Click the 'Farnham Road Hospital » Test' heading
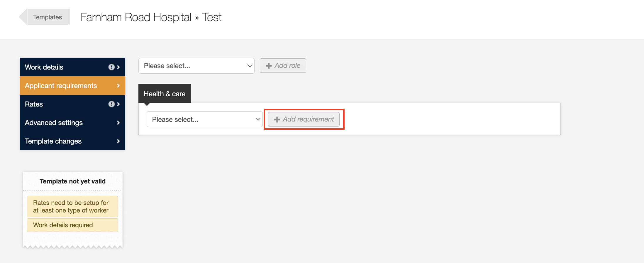The height and width of the screenshot is (263, 644). (151, 17)
